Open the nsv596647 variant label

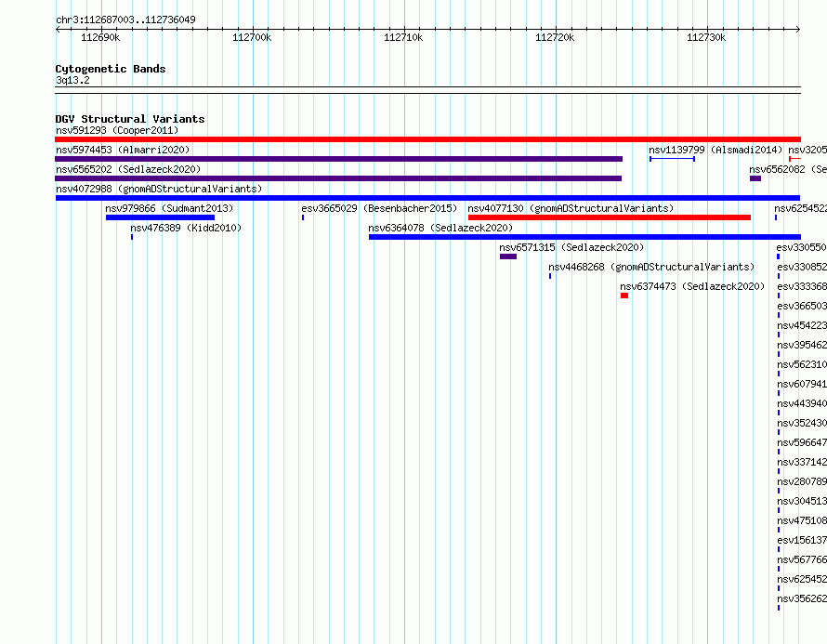pos(802,442)
